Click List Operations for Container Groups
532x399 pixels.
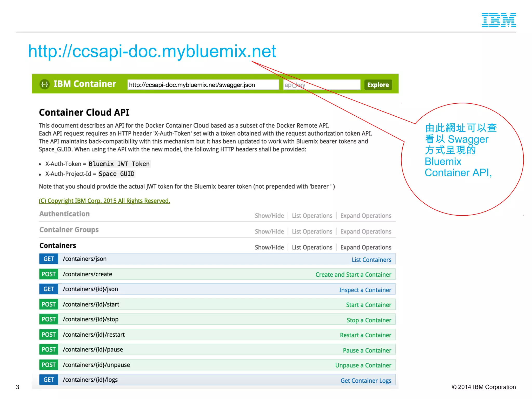pyautogui.click(x=312, y=231)
